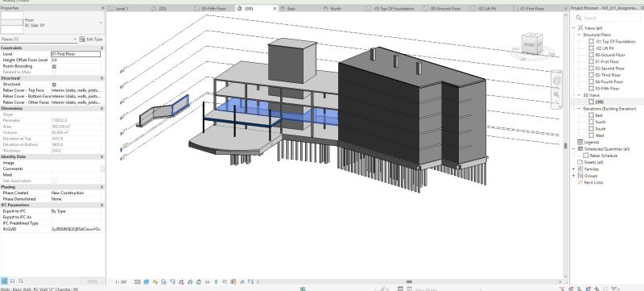Open South elevation in Project Browser
This screenshot has width=644, height=291.
(x=600, y=129)
